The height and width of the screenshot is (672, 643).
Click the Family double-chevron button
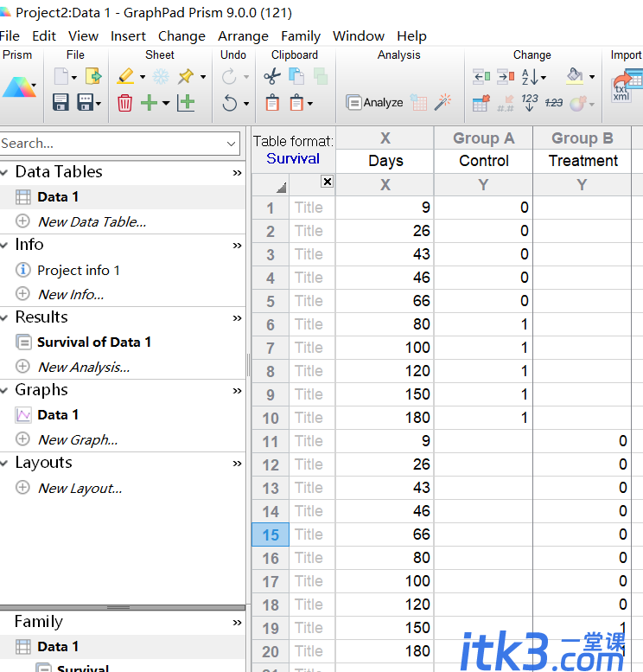tap(237, 623)
